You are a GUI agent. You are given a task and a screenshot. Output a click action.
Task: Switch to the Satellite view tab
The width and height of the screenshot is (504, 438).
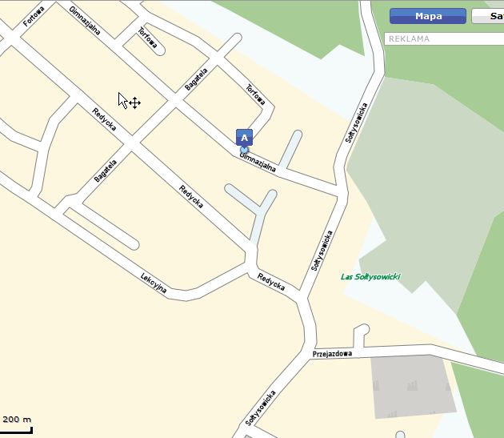488,16
